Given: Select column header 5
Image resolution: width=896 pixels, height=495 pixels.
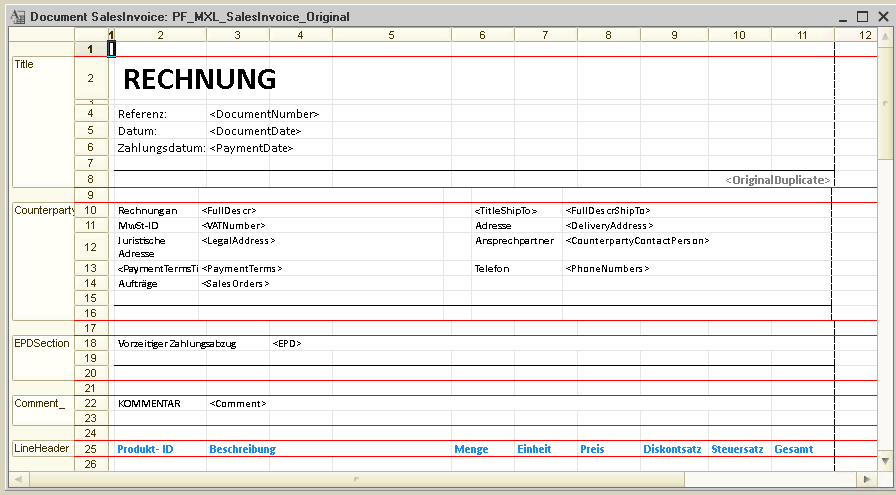Looking at the screenshot, I should pos(391,35).
